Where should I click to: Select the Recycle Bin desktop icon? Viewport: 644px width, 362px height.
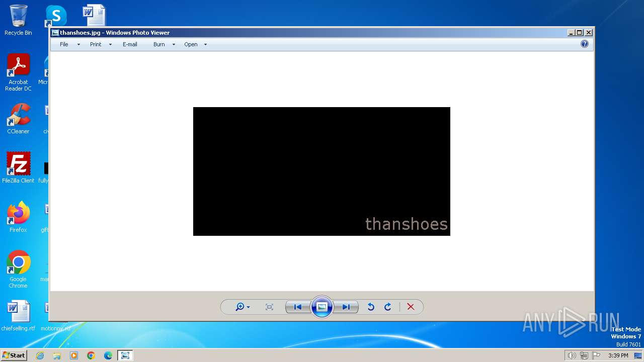pos(18,20)
